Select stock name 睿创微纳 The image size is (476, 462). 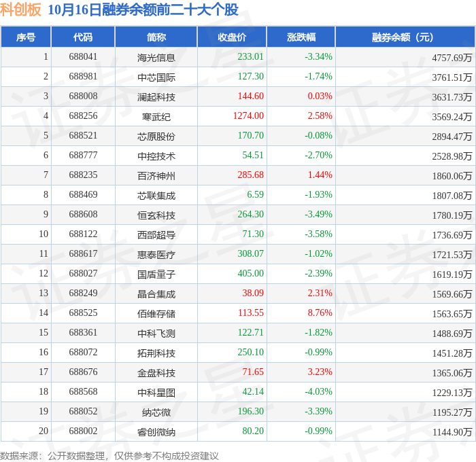(156, 432)
